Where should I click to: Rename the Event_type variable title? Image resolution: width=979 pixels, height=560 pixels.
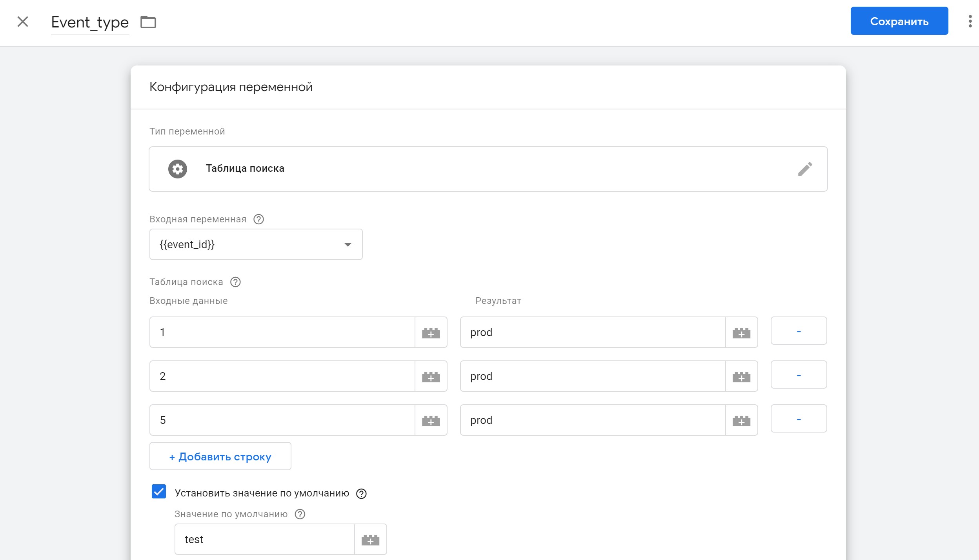point(90,22)
